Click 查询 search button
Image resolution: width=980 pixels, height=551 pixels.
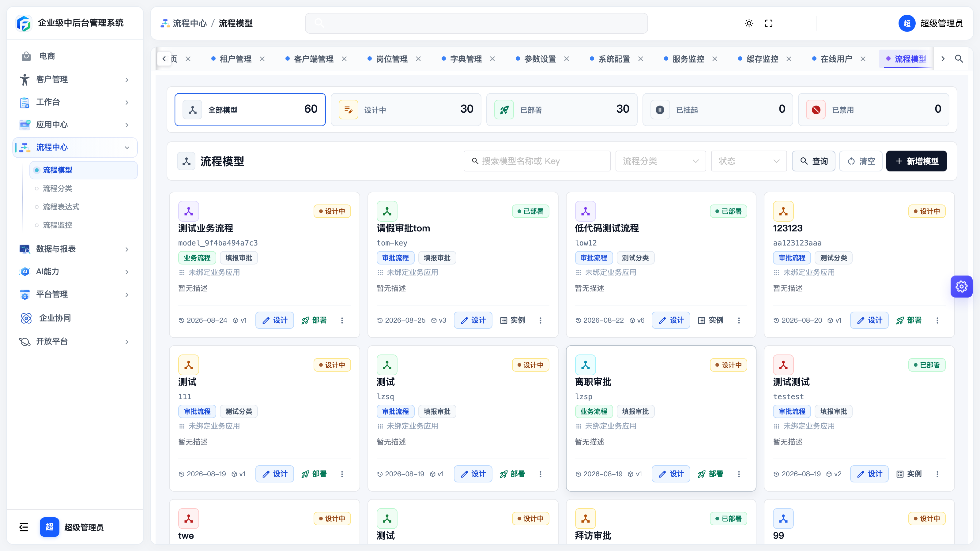[813, 161]
